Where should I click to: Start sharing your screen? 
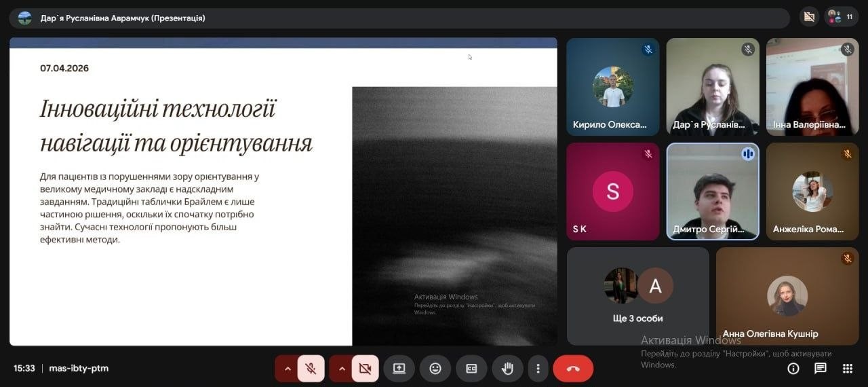(x=399, y=369)
